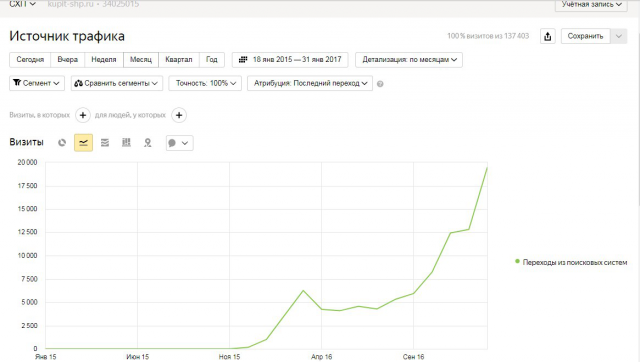The width and height of the screenshot is (640, 362).
Task: Open the Атрибуция: Последний переход dropdown
Action: coord(310,83)
